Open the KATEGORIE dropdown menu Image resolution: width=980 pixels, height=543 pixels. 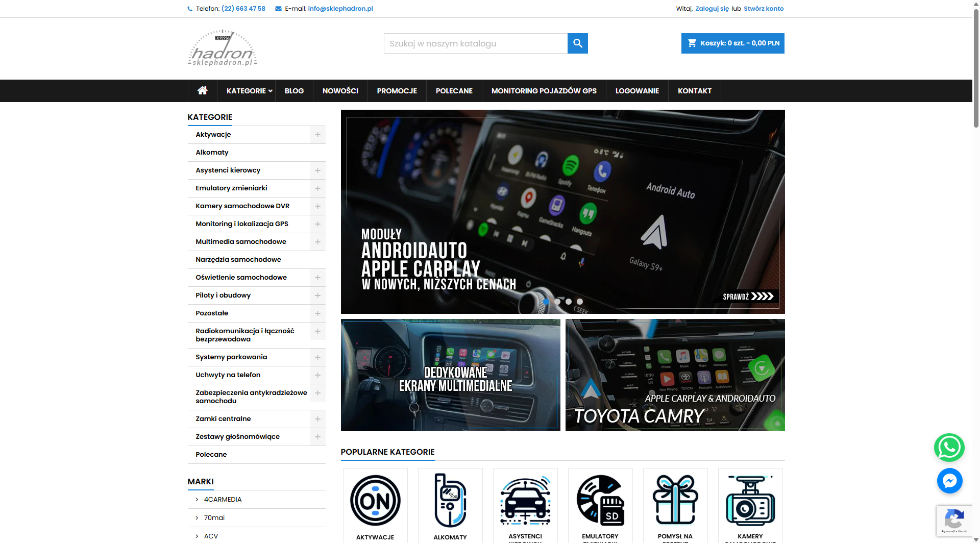tap(249, 91)
